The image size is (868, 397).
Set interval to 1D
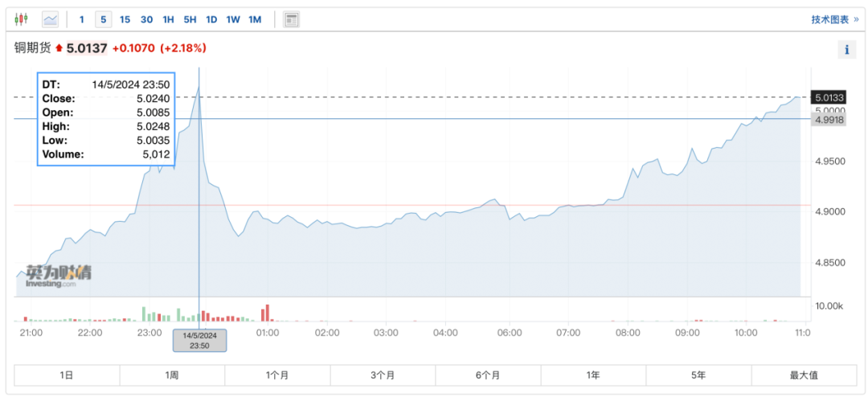(x=211, y=19)
